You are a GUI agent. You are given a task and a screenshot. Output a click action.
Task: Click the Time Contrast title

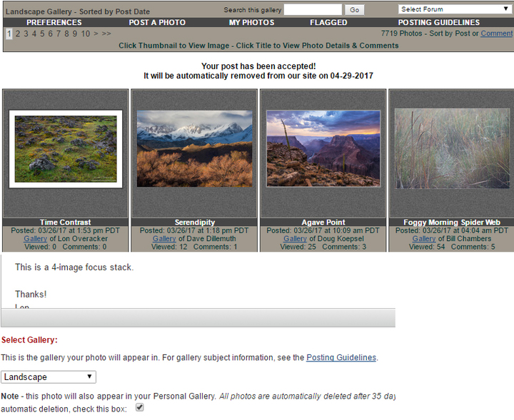66,222
